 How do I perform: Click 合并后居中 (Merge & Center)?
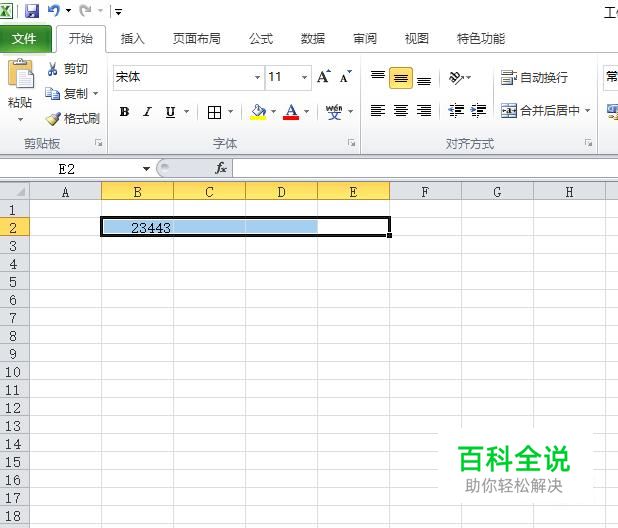[x=540, y=111]
